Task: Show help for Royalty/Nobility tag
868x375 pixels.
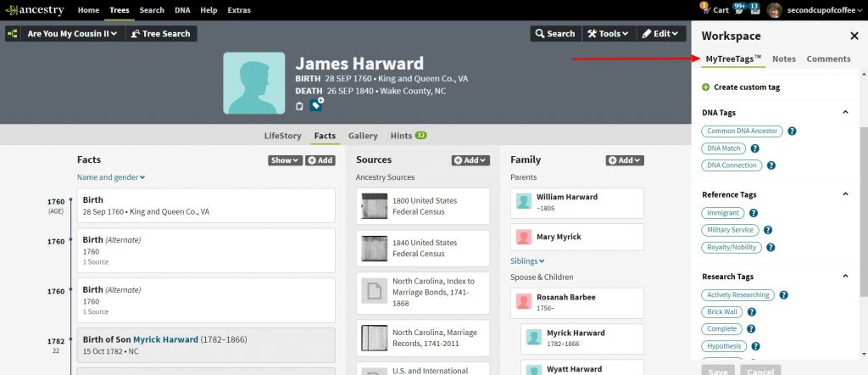Action: point(771,248)
